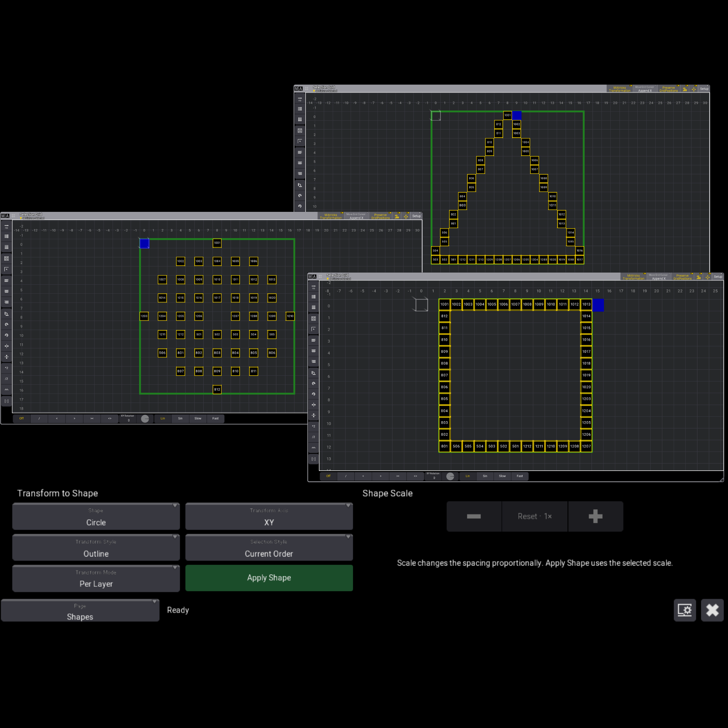Screen dimensions: 728x728
Task: Click mirror horizontal icon in square grid window
Action: pyautogui.click(x=313, y=405)
